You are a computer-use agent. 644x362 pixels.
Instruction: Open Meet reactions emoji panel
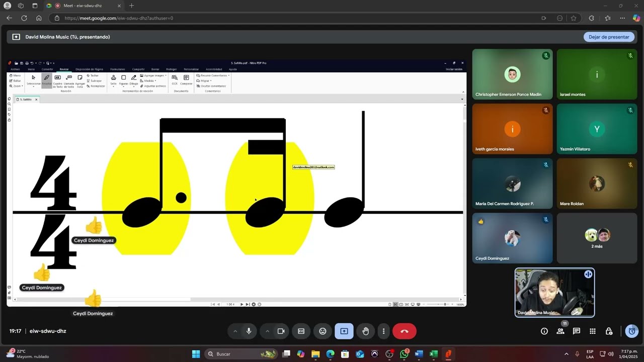323,331
